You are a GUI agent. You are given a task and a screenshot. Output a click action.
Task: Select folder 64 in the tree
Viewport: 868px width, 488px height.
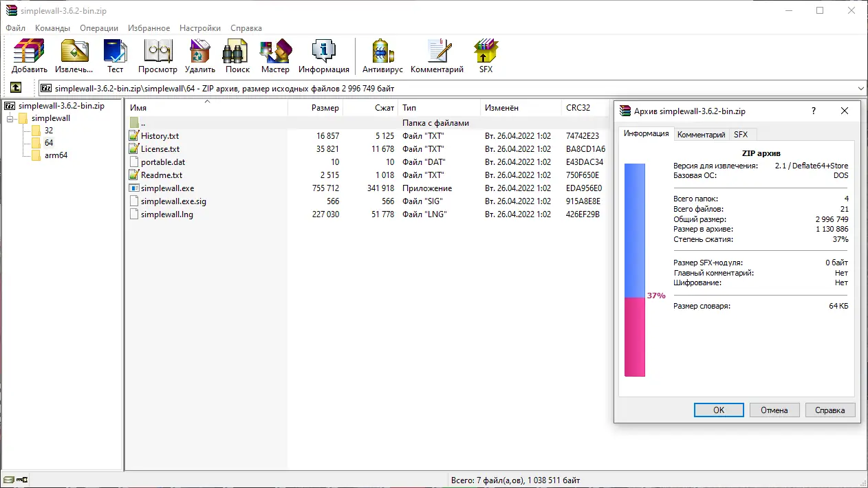(x=49, y=143)
